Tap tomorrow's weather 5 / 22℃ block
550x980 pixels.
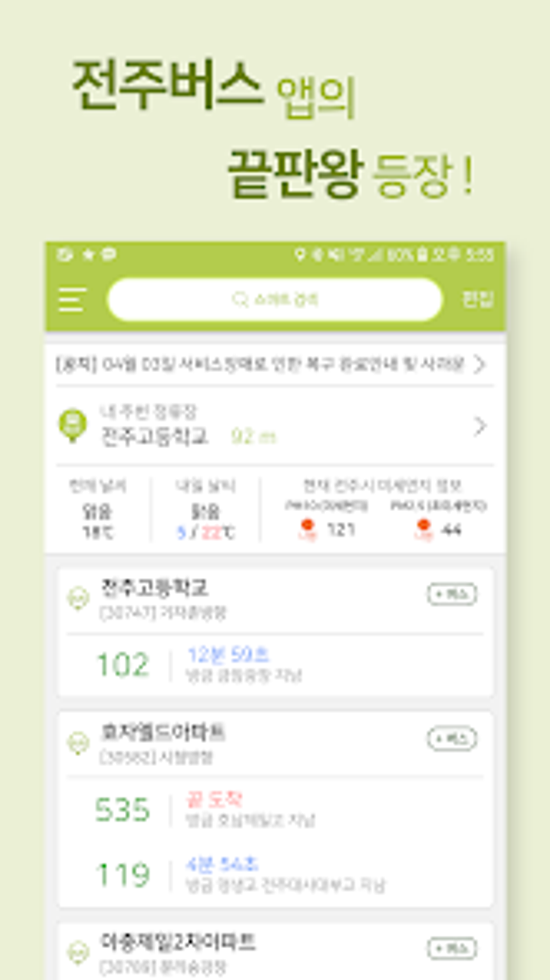pyautogui.click(x=205, y=509)
